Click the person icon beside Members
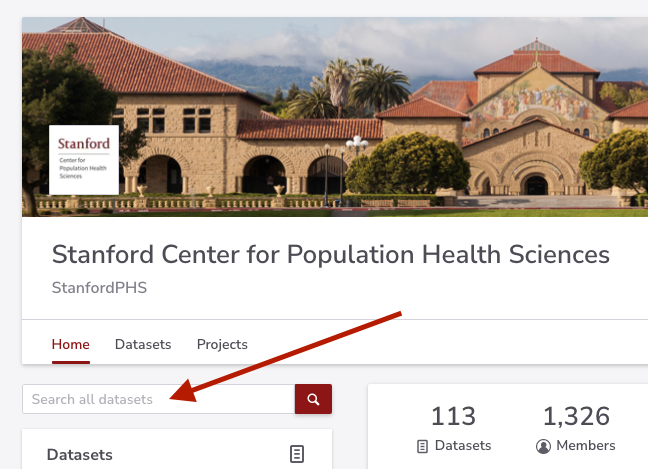 (543, 446)
